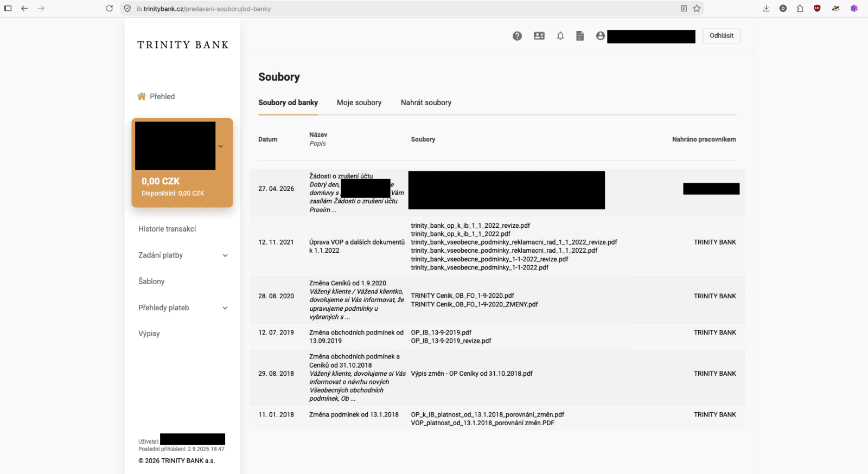Open the contact card icon in header

[x=539, y=36]
